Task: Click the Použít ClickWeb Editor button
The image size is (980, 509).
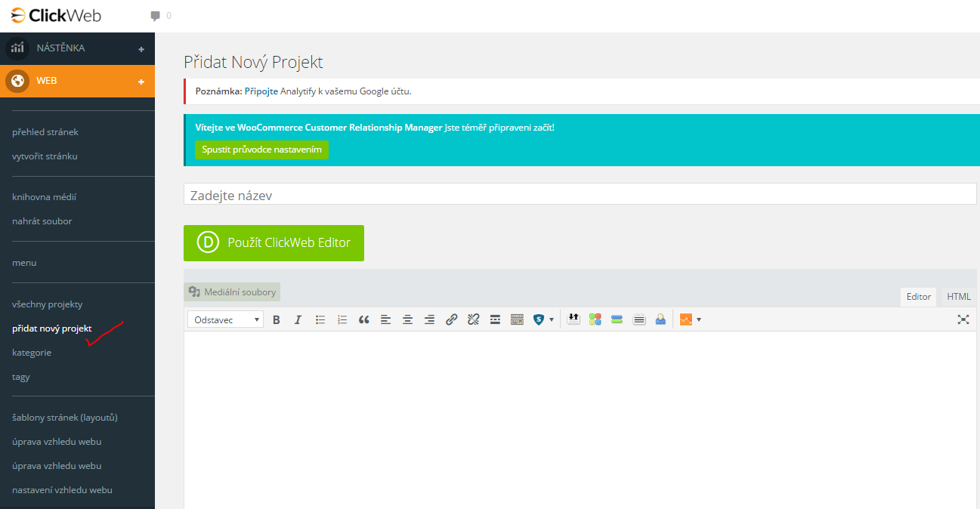Action: pos(274,242)
